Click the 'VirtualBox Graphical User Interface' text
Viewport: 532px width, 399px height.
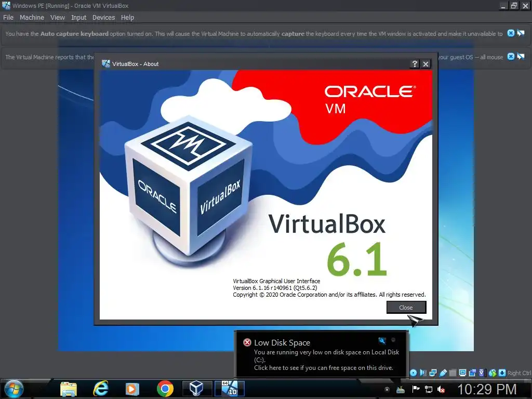coord(276,281)
